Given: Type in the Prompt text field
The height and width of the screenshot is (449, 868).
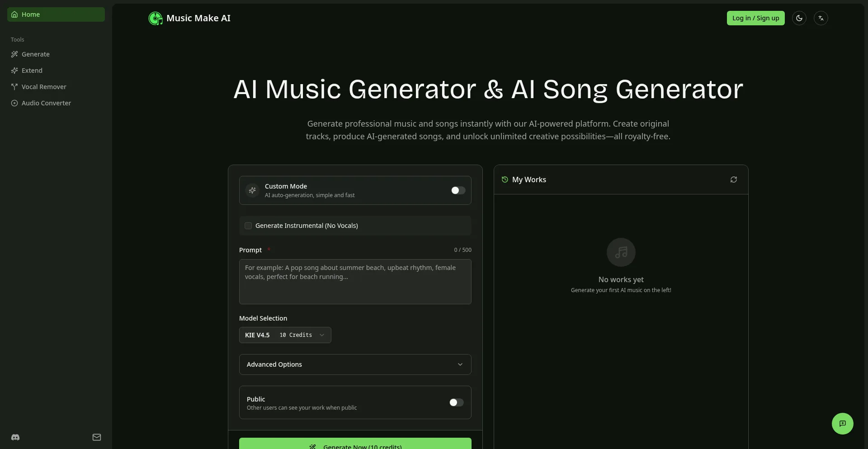Looking at the screenshot, I should coord(355,282).
